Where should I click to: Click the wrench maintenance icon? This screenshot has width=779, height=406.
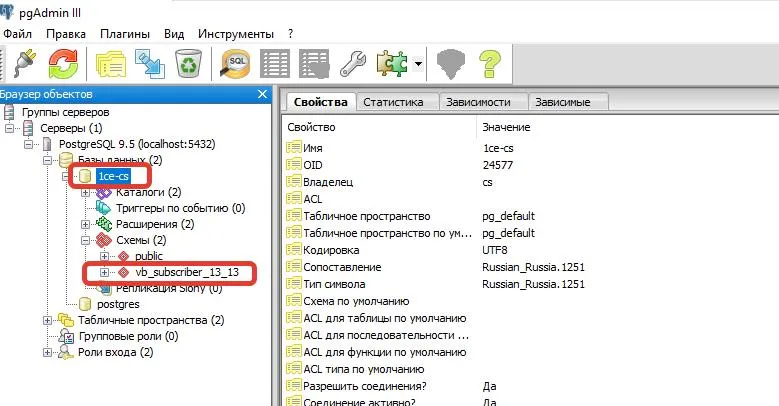click(x=353, y=65)
